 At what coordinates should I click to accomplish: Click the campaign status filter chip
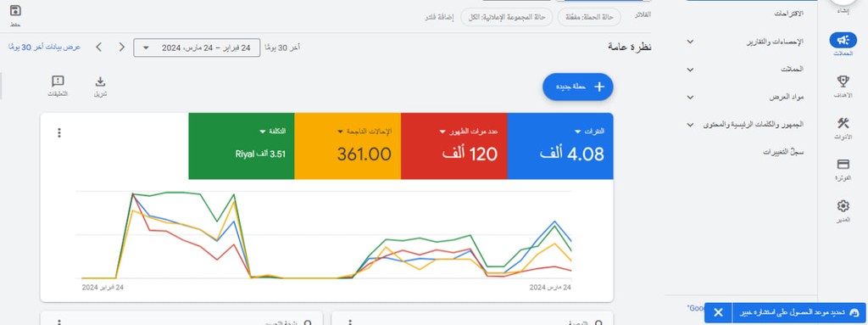[x=590, y=17]
